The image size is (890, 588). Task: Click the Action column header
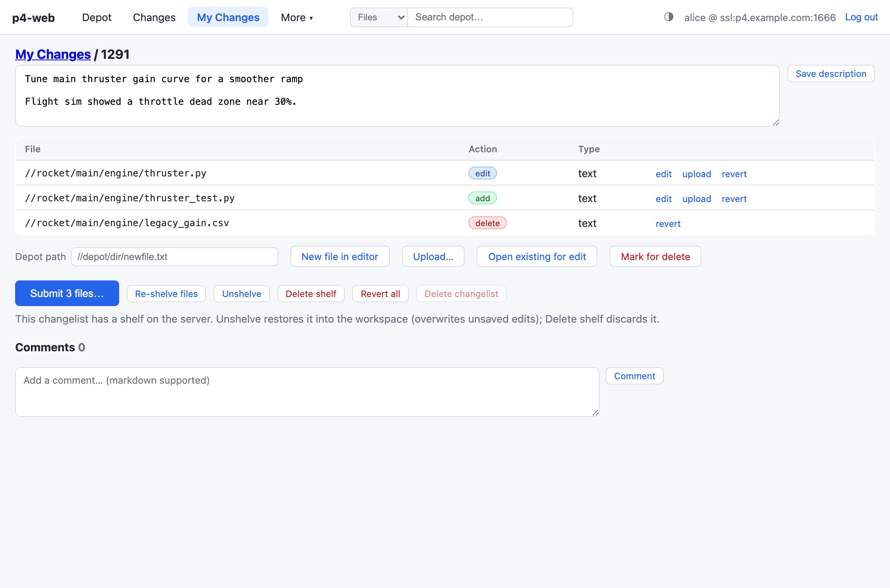(483, 149)
